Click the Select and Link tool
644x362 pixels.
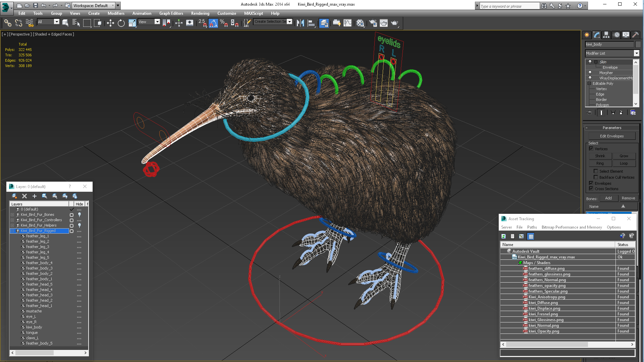point(8,23)
